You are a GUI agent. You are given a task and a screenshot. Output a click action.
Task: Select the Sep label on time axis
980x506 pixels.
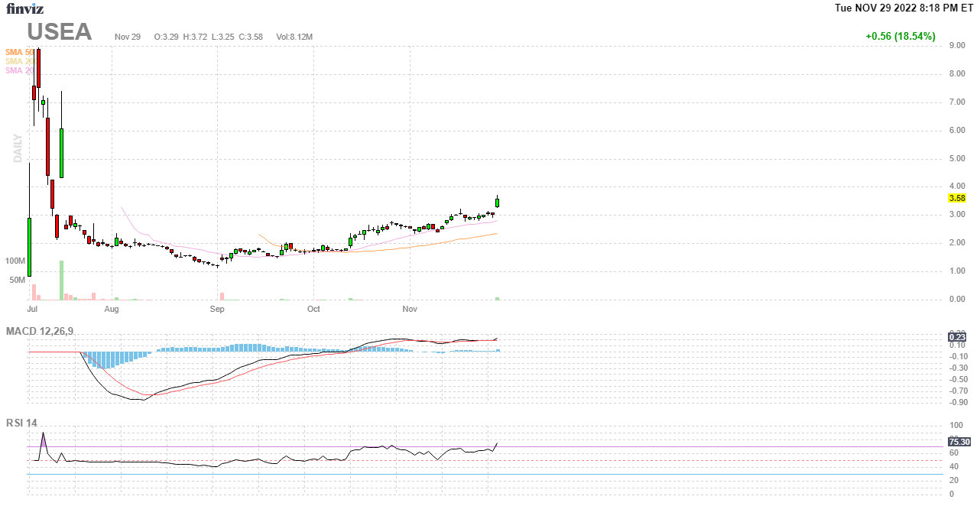[x=217, y=310]
